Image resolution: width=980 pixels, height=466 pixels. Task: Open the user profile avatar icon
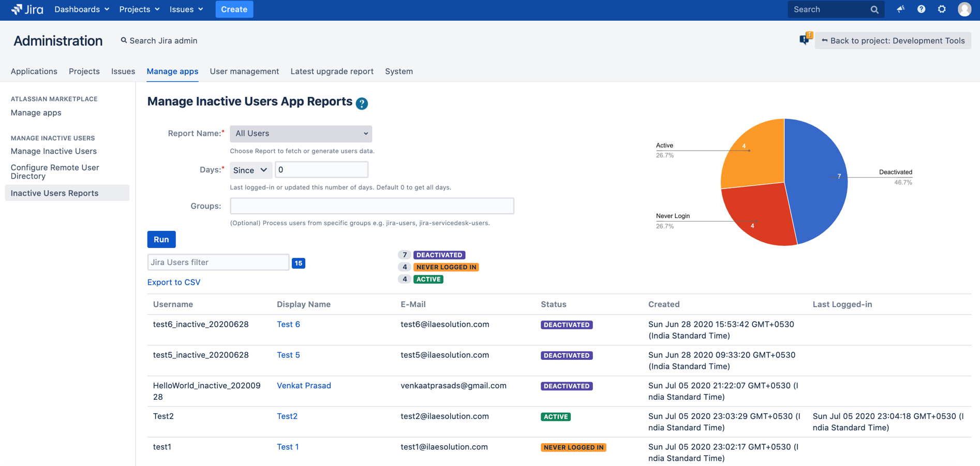click(964, 9)
